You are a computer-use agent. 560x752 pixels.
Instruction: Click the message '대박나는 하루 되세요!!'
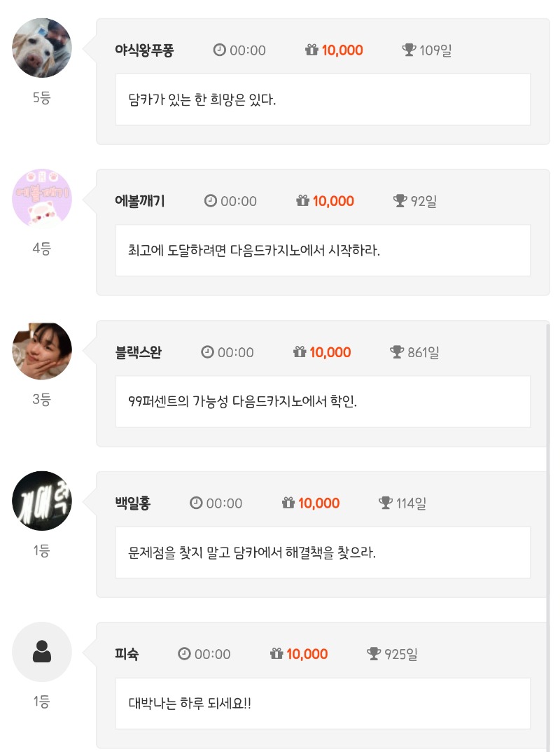point(190,703)
